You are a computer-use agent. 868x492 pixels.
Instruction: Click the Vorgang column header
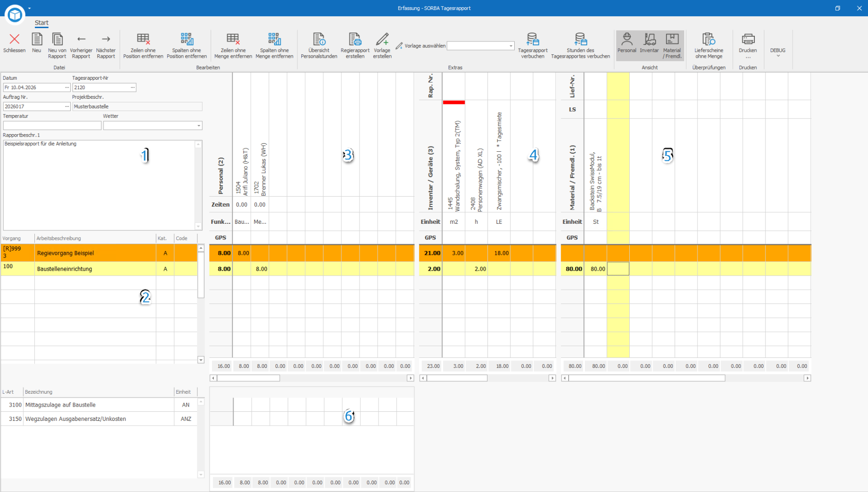tap(18, 238)
